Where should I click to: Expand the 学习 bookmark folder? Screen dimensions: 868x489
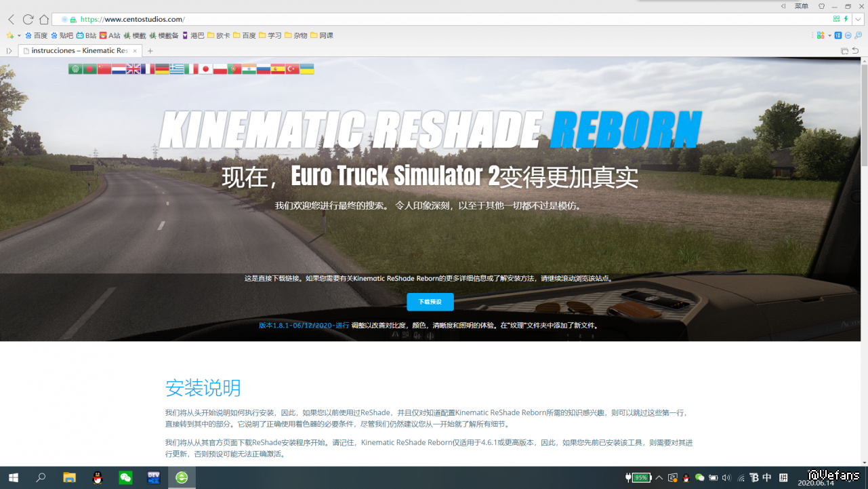coord(270,35)
